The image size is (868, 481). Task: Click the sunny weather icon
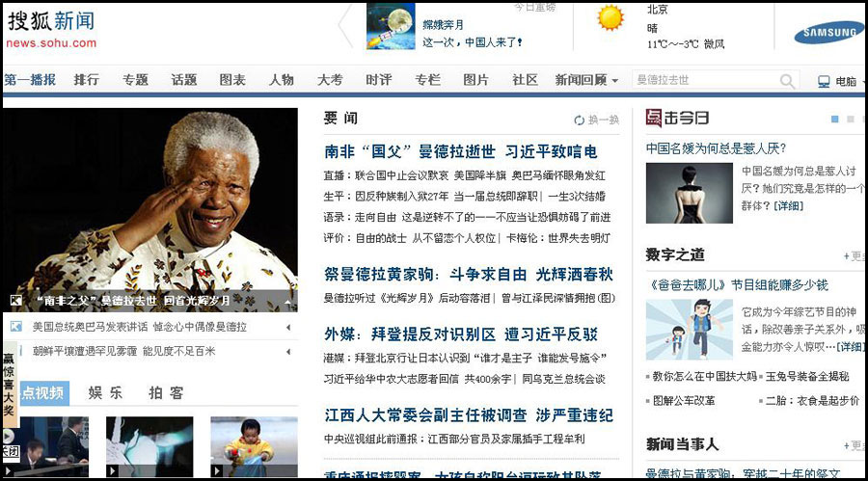pyautogui.click(x=610, y=18)
